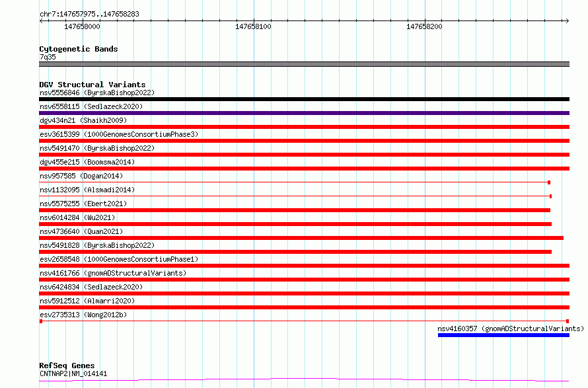This screenshot has height=388, width=588.
Task: Click the dgv455e215 (Boomsma2014) label
Action: point(87,162)
